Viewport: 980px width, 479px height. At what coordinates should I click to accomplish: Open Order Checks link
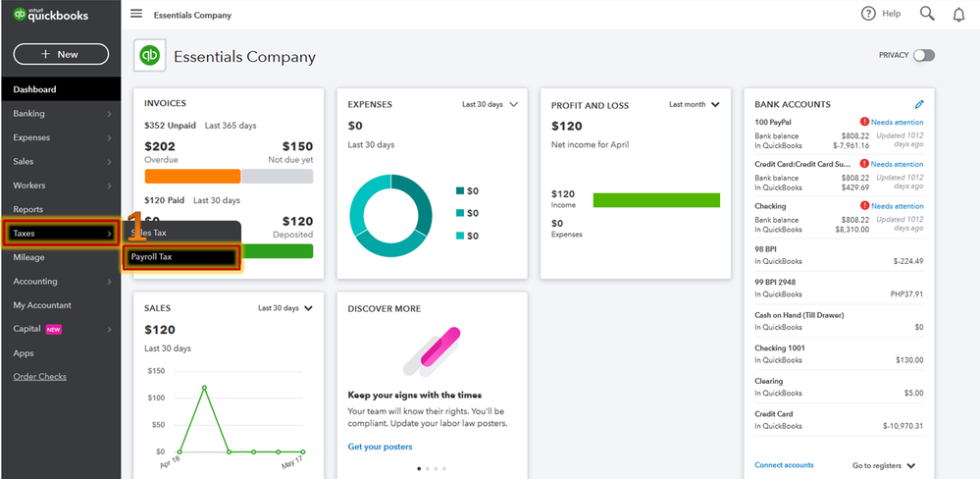coord(39,377)
